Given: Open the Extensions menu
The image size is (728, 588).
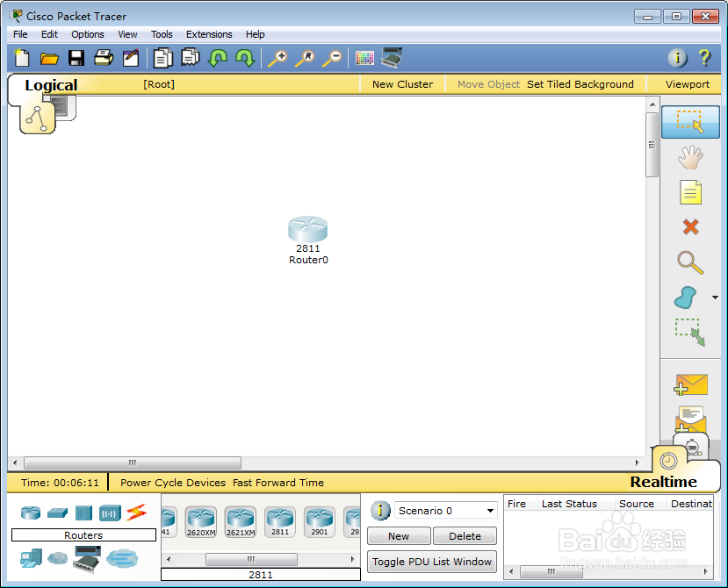Looking at the screenshot, I should point(209,34).
